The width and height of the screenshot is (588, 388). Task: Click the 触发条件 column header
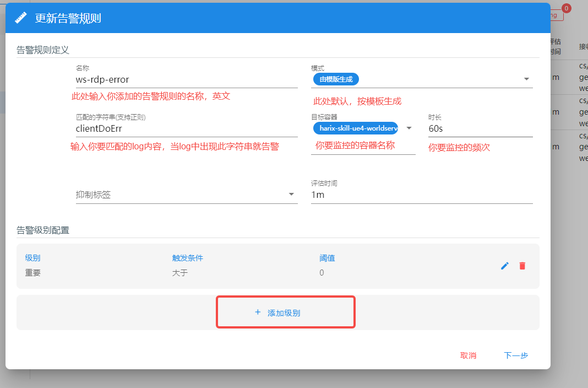188,258
